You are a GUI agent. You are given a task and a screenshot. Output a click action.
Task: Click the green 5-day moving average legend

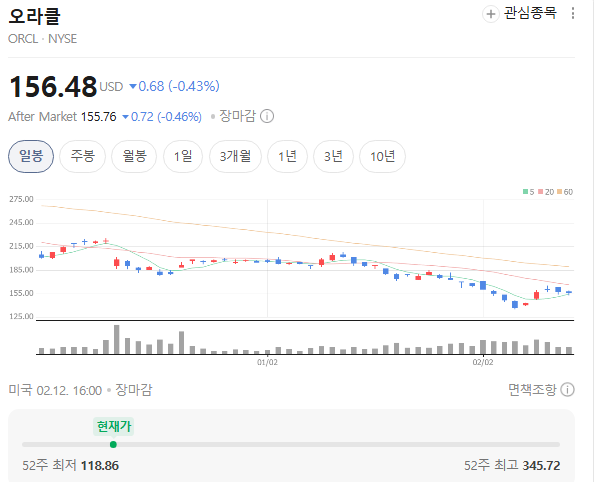point(529,192)
